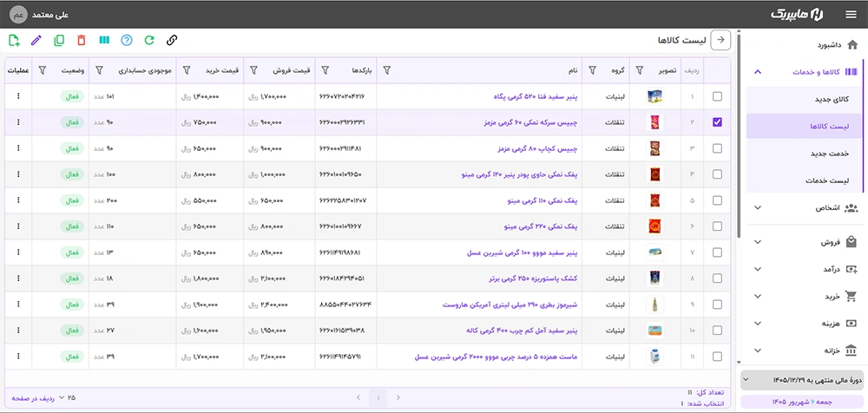The height and width of the screenshot is (413, 868).
Task: Check the box for پفک نمکی ۲۲۰ گرمی row
Action: 718,226
